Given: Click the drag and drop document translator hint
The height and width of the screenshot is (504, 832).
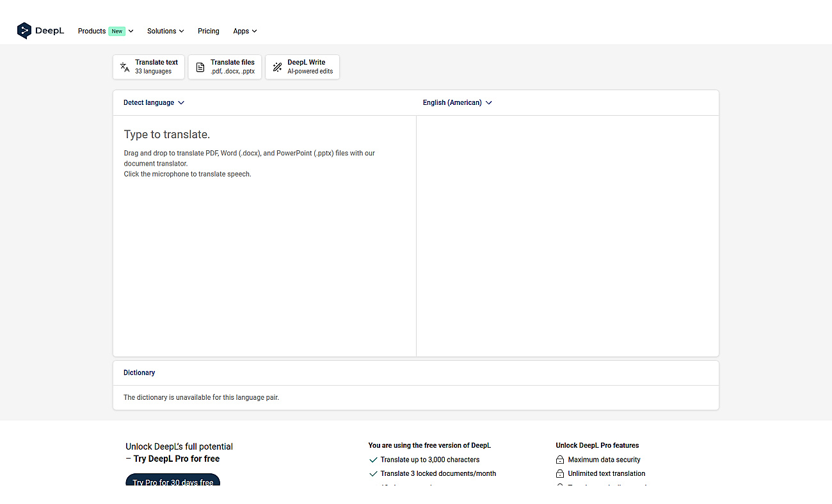Looking at the screenshot, I should pyautogui.click(x=250, y=159).
